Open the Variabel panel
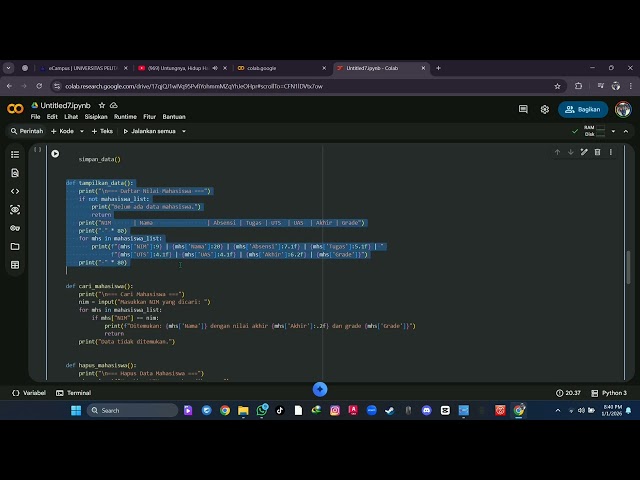Screen dimensions: 640x480 coord(29,393)
